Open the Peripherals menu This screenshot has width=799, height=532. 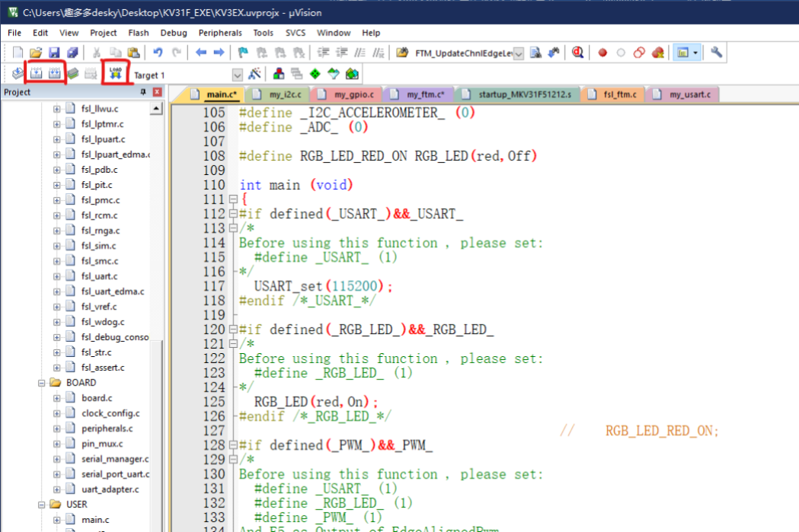[219, 33]
